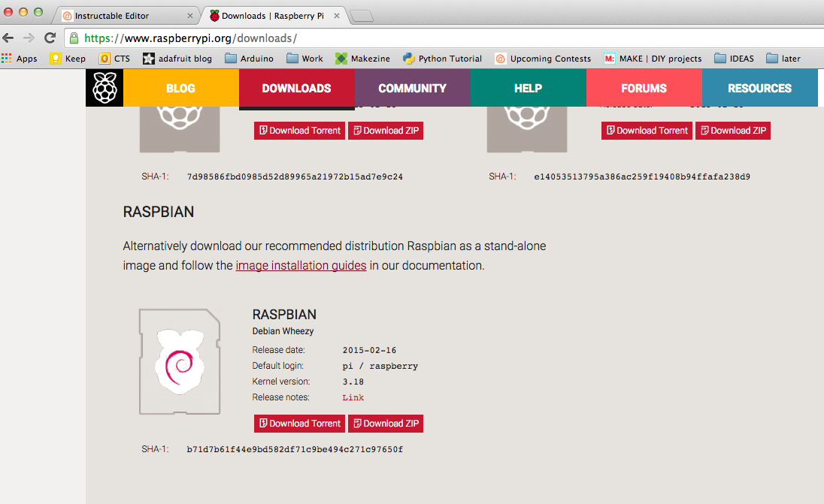Reload the page with the refresh icon
Image resolution: width=824 pixels, height=504 pixels.
click(x=50, y=38)
